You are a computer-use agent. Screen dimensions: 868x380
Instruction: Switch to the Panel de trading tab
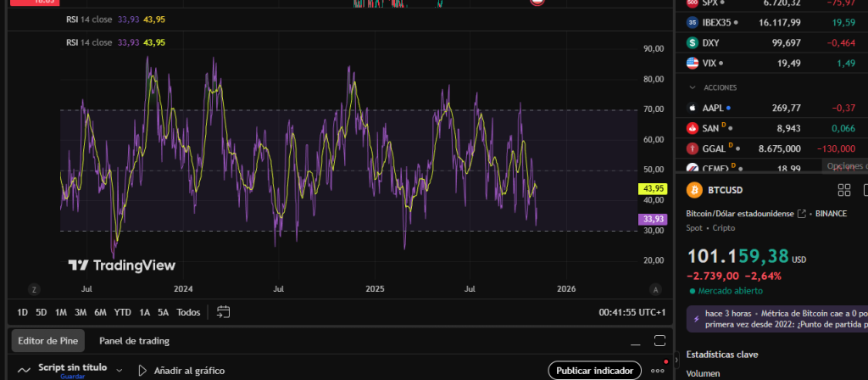coord(134,341)
